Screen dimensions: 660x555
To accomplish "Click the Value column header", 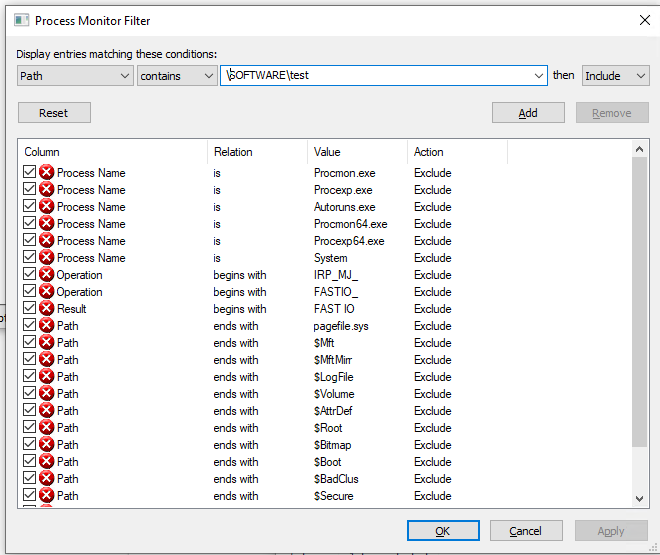I will (358, 152).
